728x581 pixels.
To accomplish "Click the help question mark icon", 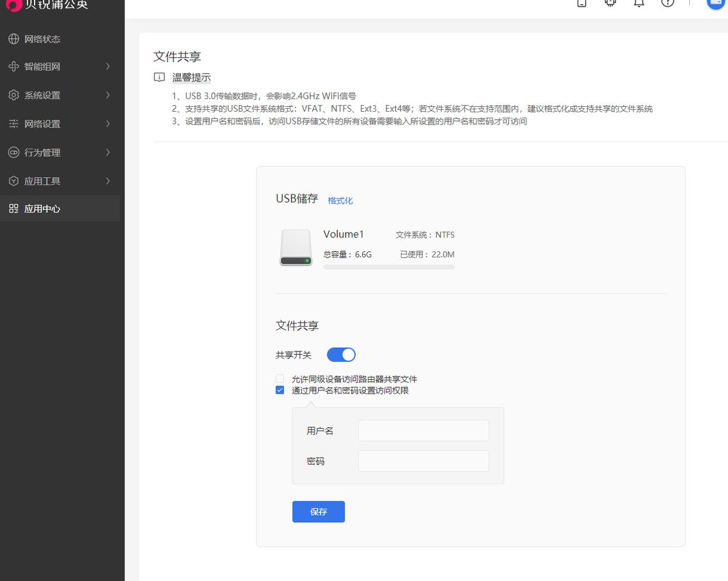I will 668,3.
